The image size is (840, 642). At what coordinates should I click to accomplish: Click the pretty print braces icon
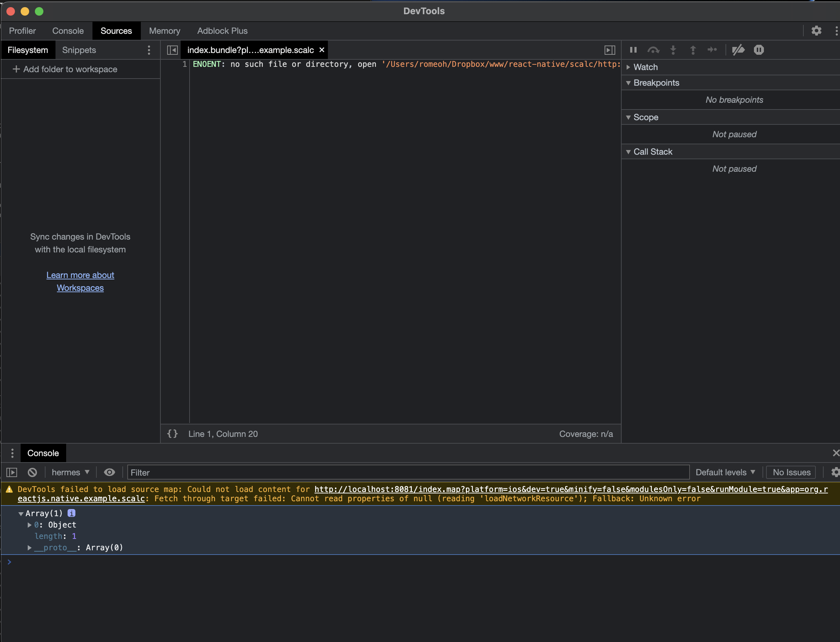172,434
